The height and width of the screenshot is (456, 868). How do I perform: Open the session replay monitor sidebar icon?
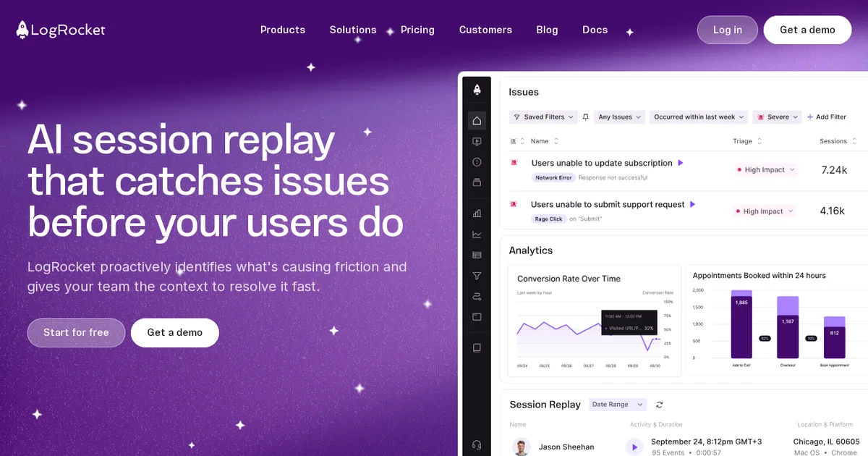pos(477,141)
